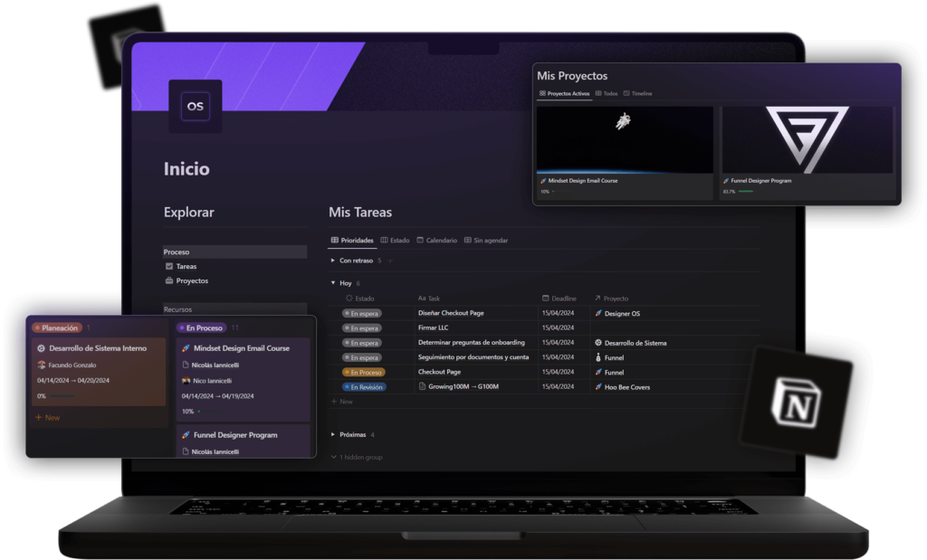Viewport: 927px width, 560px height.
Task: Click the 10% progress bar on Mindset board card
Action: 209,412
